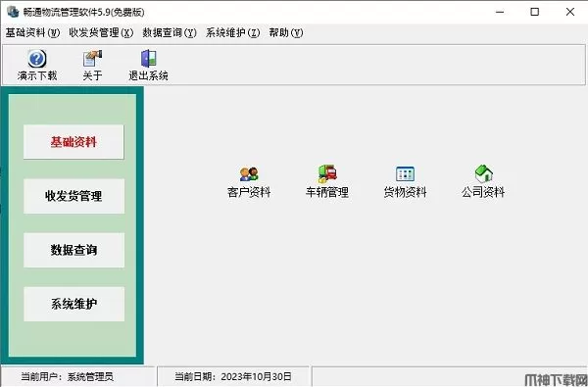Select the 系统维护 sidebar button
Screen dimensions: 588x387
[73, 304]
